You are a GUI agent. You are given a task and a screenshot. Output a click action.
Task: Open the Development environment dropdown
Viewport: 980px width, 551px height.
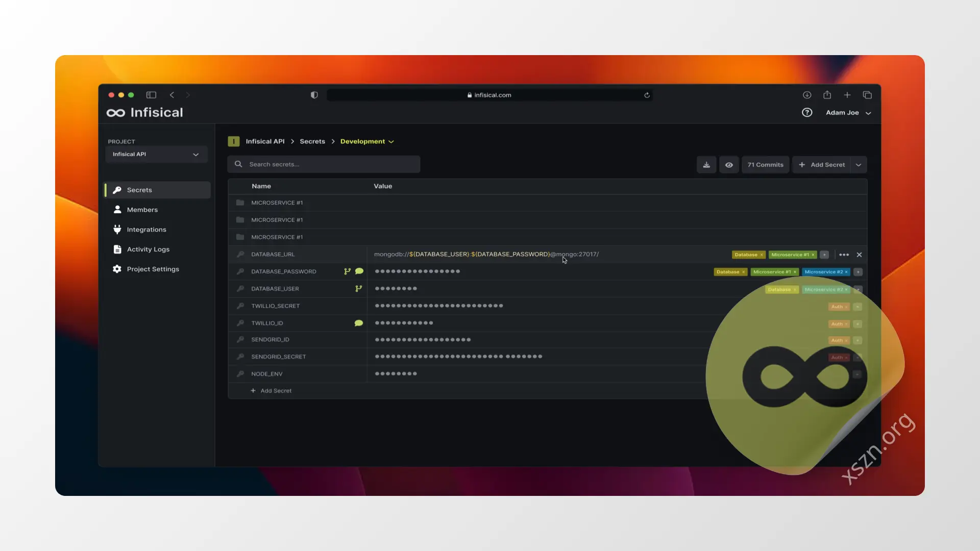367,141
